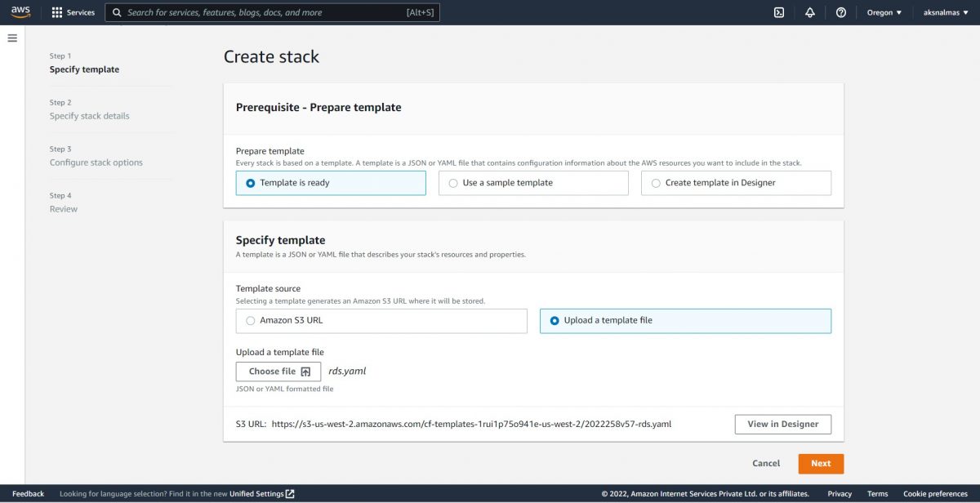Expand the aksnalmas account menu
Screen dimensions: 980x503
click(x=945, y=12)
